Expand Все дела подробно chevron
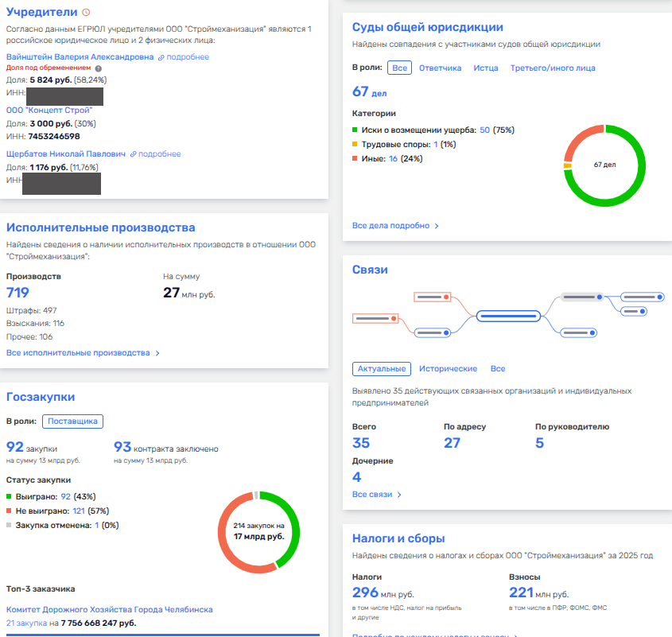This screenshot has width=672, height=637. pos(437,226)
